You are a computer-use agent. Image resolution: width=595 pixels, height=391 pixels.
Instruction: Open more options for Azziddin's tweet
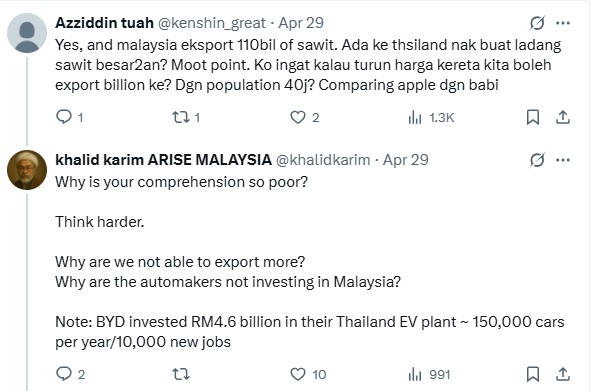(x=563, y=23)
